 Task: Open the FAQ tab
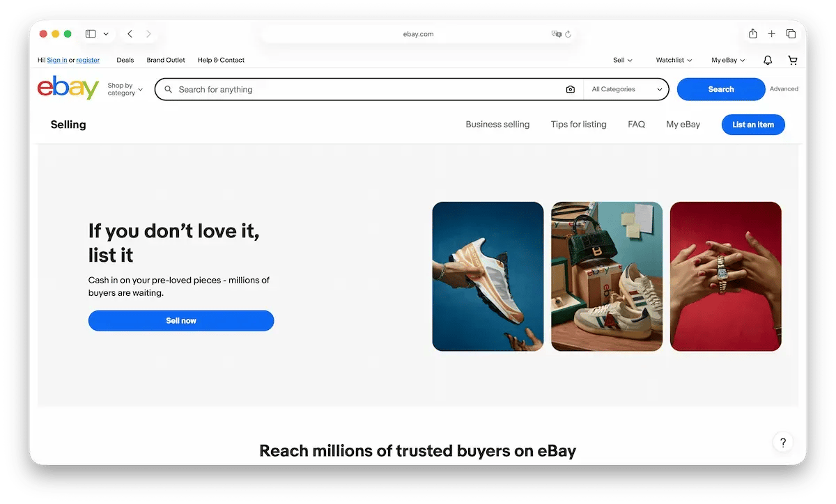tap(636, 125)
